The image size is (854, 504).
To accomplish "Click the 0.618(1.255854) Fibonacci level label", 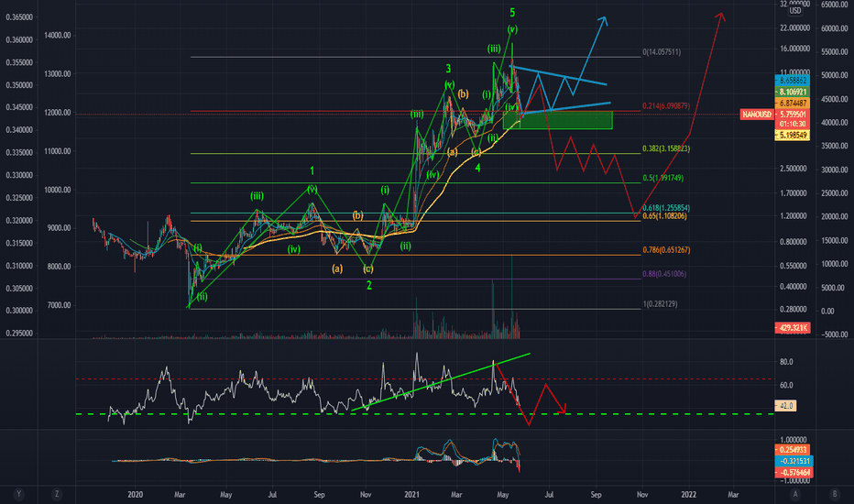I will (666, 208).
